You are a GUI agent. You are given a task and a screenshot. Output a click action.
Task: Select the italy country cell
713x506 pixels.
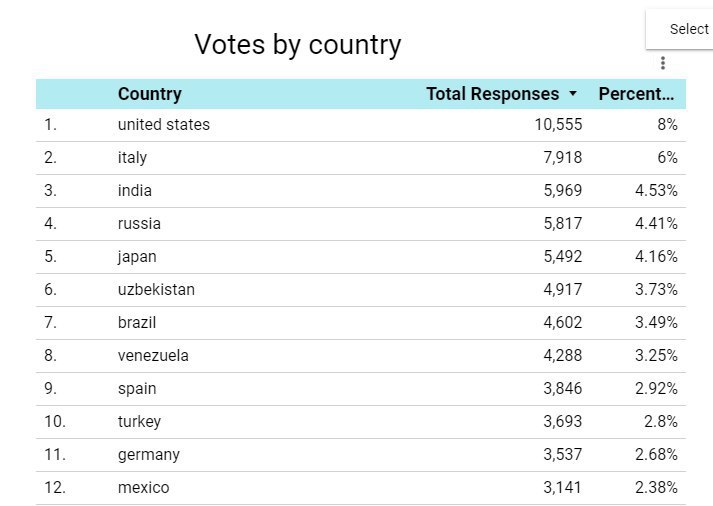pos(132,157)
